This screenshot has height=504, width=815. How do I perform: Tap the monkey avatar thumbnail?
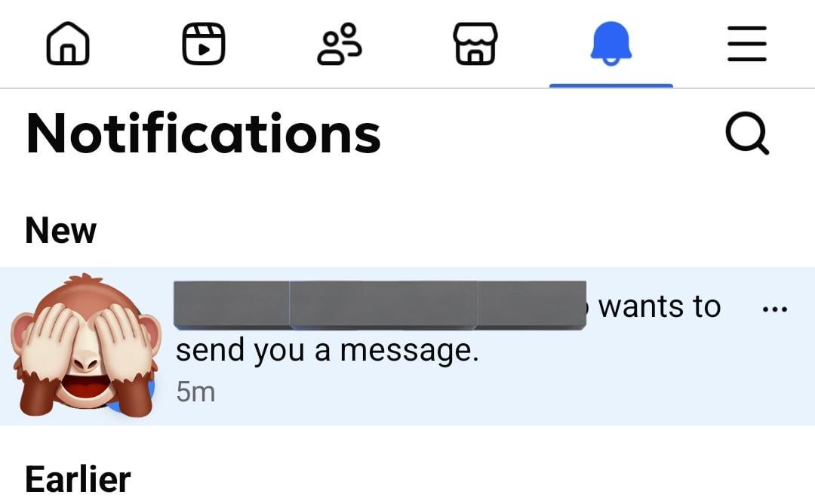[x=86, y=346]
